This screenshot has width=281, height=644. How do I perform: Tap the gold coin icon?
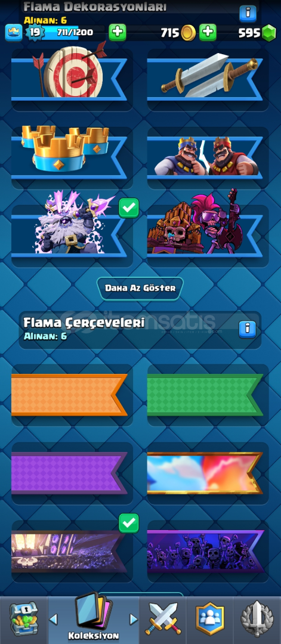tap(189, 32)
